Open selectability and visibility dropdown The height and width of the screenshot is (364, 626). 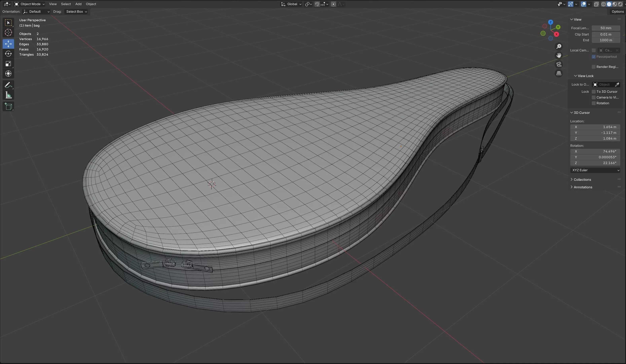coord(561,4)
